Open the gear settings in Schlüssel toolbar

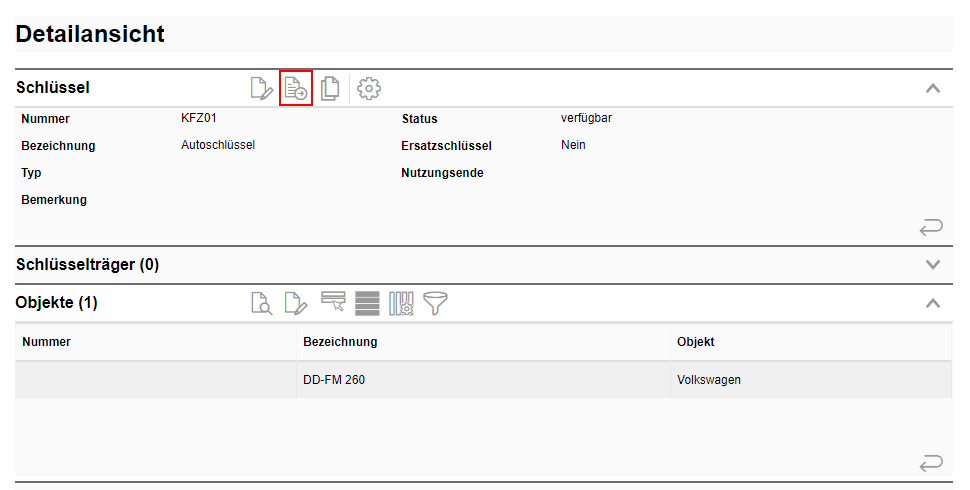[x=369, y=88]
